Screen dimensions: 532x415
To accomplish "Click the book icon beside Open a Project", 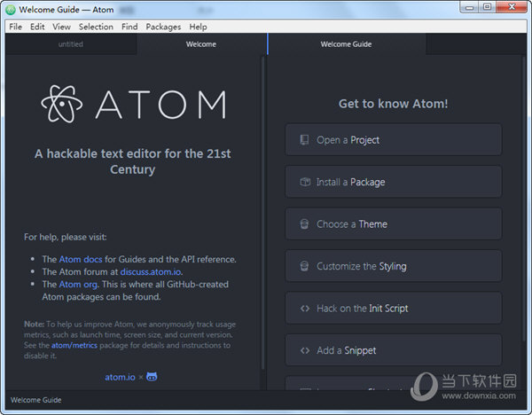I will coord(304,140).
